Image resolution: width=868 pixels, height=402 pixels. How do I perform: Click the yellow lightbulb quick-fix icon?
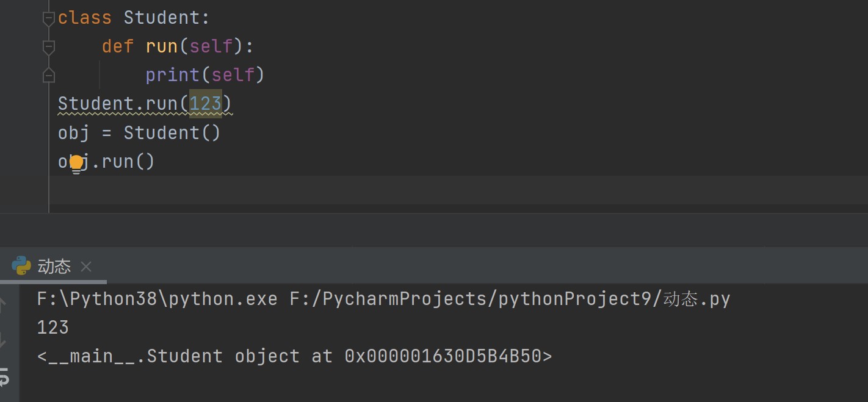pyautogui.click(x=76, y=163)
